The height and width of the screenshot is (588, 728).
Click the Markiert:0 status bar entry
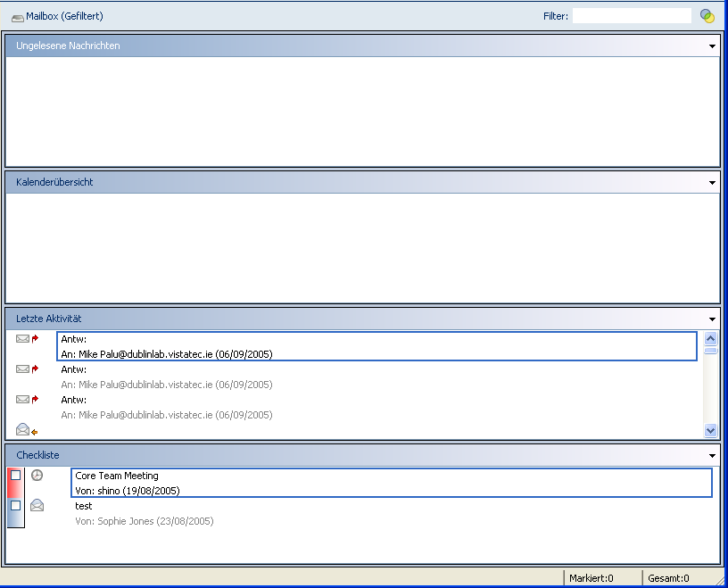(x=591, y=578)
